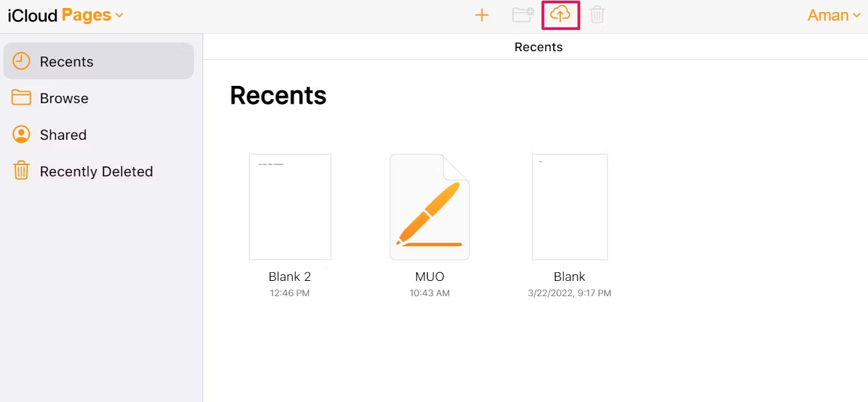Click the Browse folder icon in sidebar
This screenshot has width=868, height=402.
[21, 98]
